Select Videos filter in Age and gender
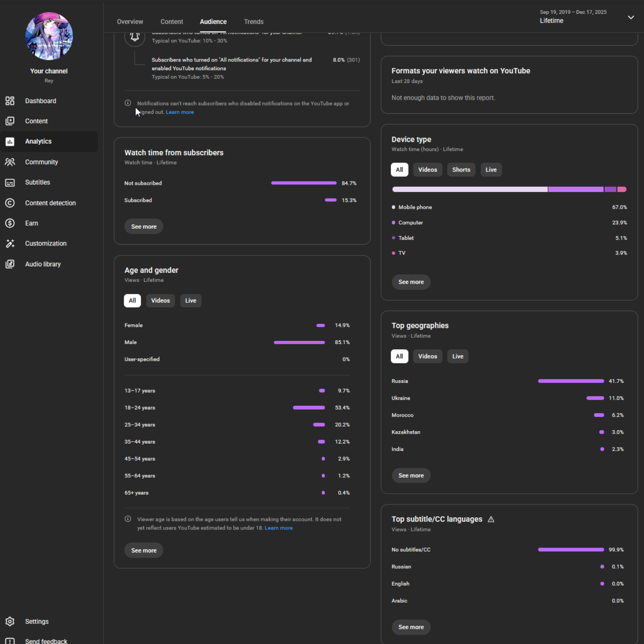This screenshot has width=644, height=644. coord(160,301)
